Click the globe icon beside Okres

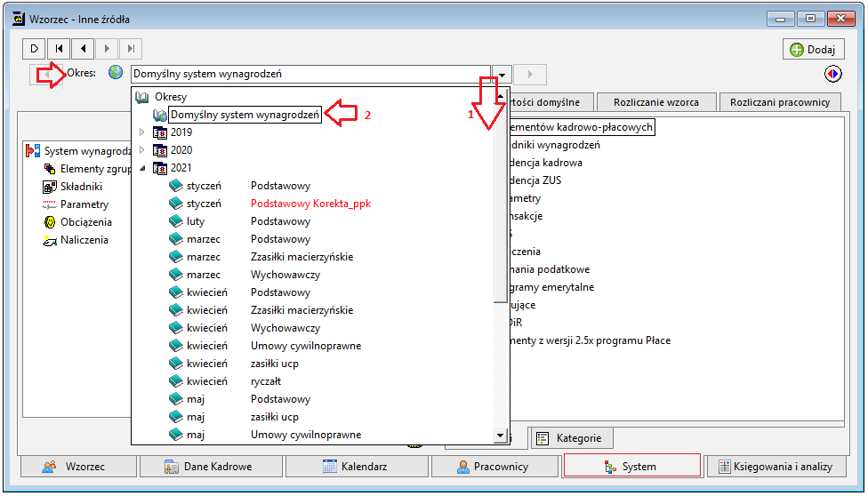(116, 73)
